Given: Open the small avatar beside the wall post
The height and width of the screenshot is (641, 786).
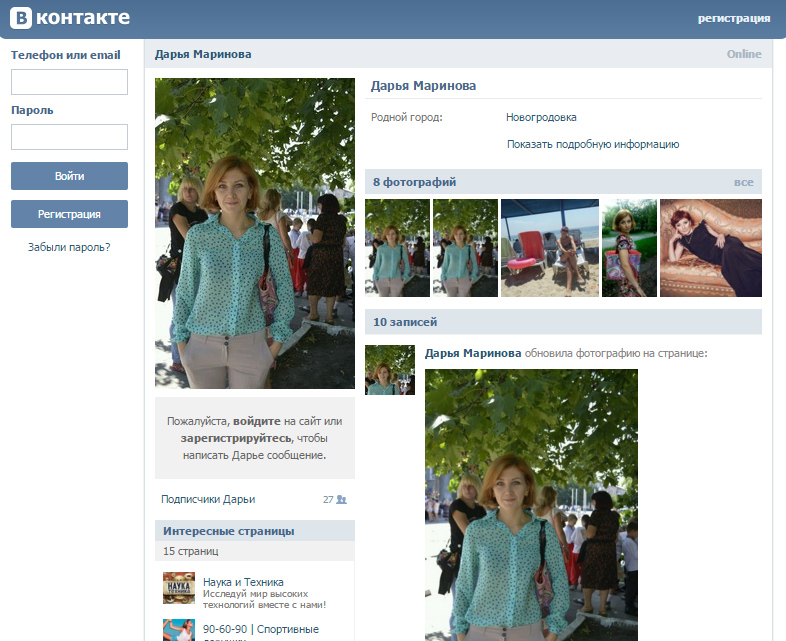Looking at the screenshot, I should [x=390, y=370].
